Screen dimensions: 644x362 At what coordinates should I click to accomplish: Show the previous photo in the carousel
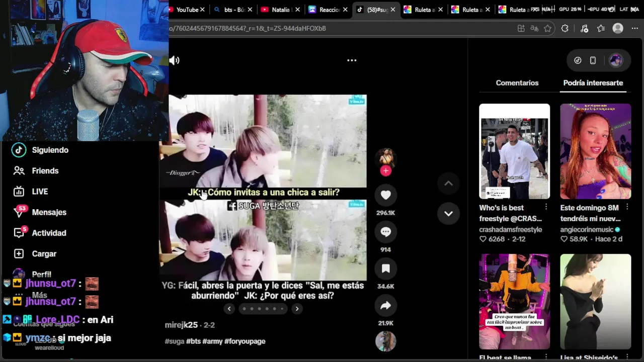pos(229,309)
